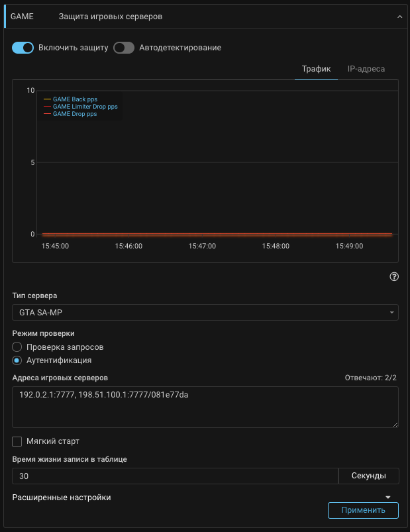Enable the Автодетектирование switch
This screenshot has height=532, width=410.
[124, 48]
